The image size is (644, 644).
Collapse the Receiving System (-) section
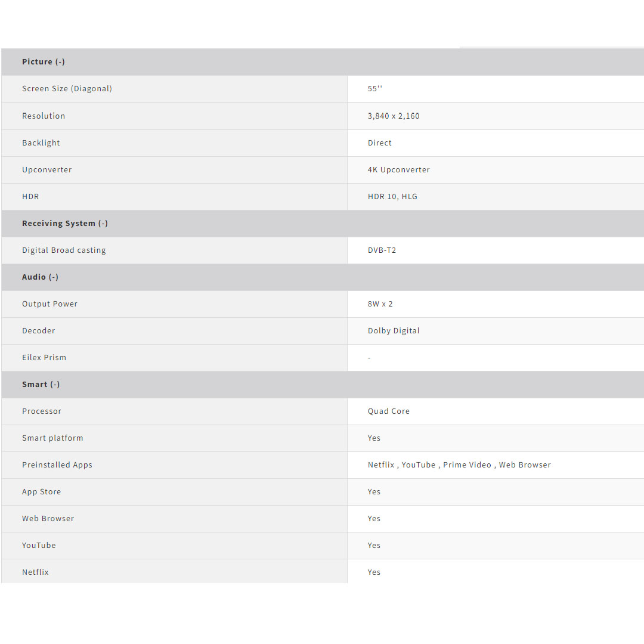(x=65, y=224)
